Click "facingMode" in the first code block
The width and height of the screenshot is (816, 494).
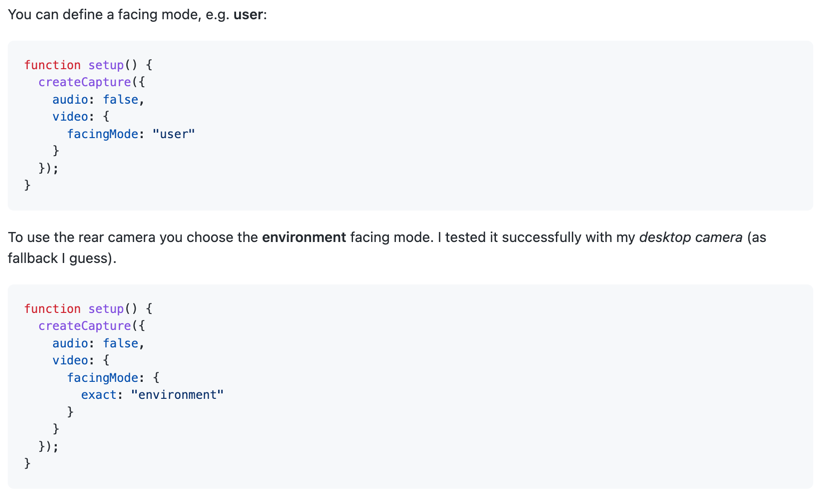pyautogui.click(x=105, y=133)
